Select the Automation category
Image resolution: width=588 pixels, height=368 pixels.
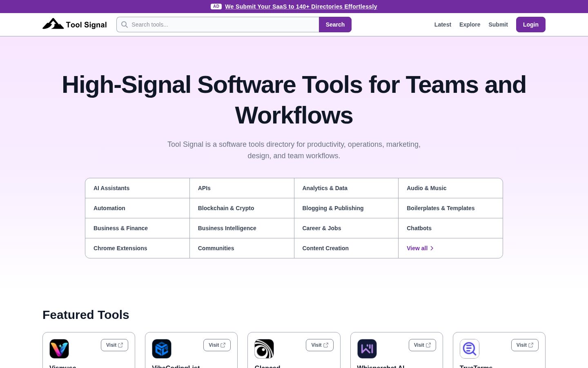(137, 208)
